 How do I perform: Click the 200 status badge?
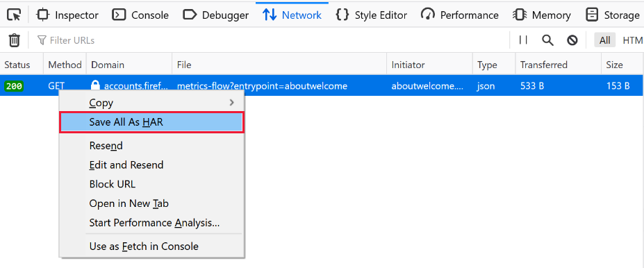click(14, 86)
